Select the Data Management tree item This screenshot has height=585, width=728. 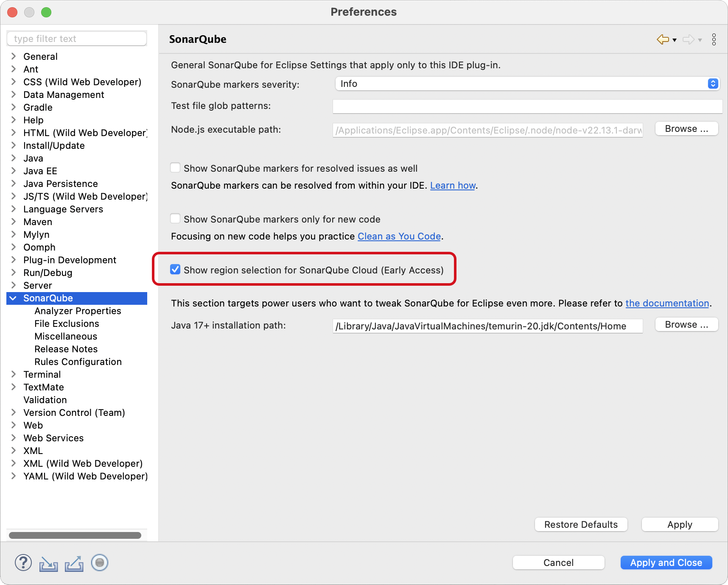tap(64, 95)
